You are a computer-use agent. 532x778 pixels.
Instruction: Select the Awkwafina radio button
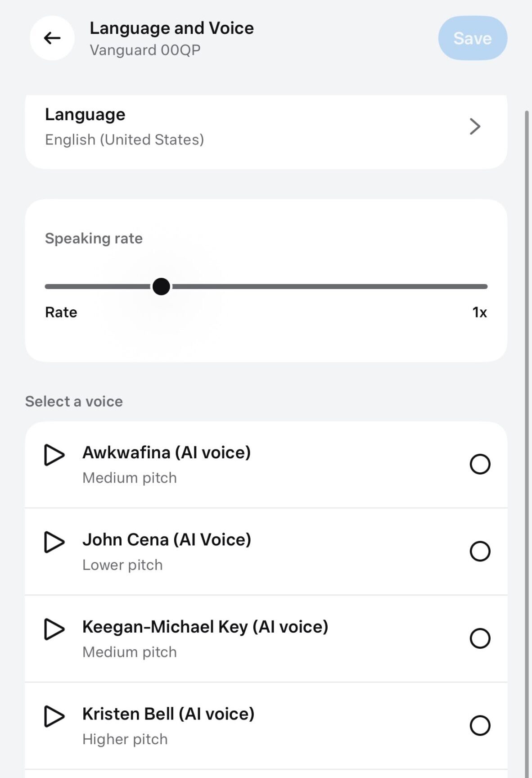480,464
